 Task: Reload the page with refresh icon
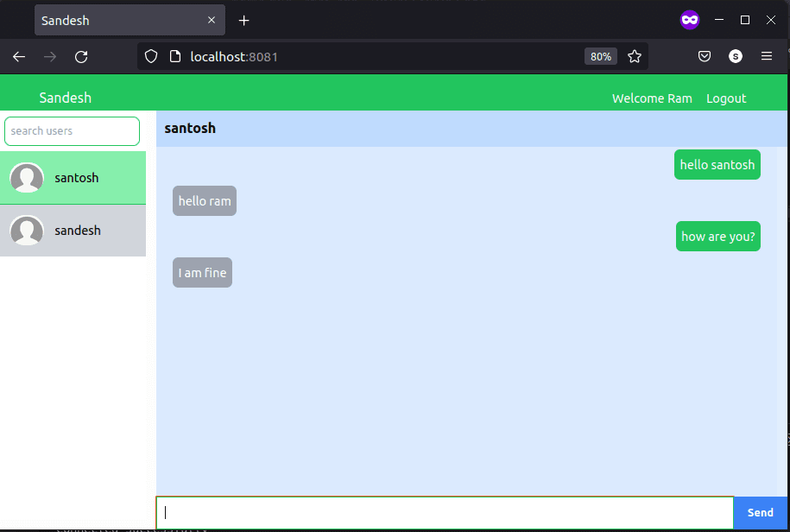point(81,57)
